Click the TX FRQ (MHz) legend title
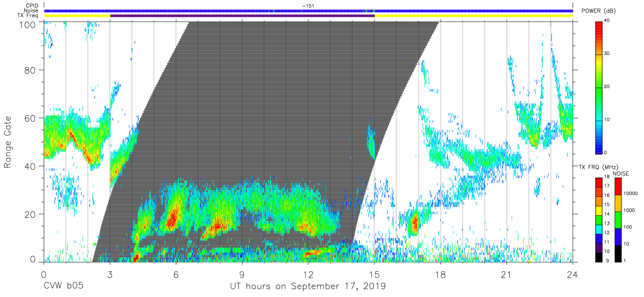Image resolution: width=644 pixels, height=297 pixels. 599,167
